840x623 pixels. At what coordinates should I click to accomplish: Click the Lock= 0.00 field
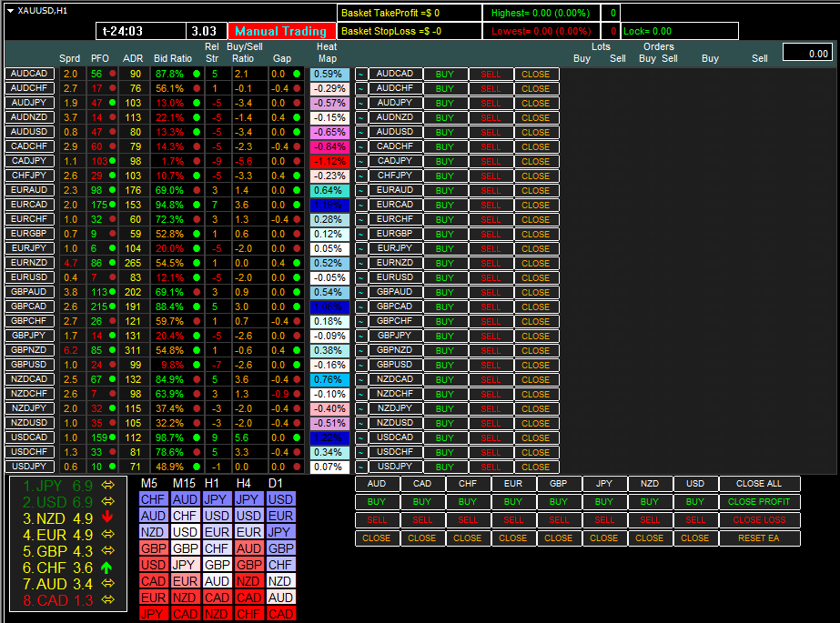coord(679,31)
